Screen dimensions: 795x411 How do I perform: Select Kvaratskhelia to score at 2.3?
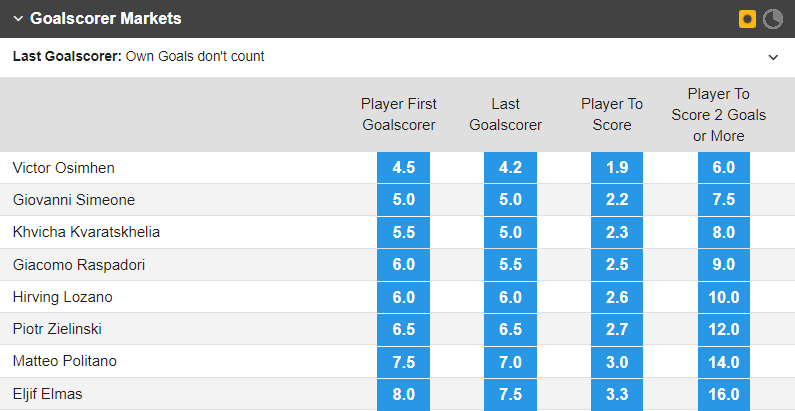(617, 232)
